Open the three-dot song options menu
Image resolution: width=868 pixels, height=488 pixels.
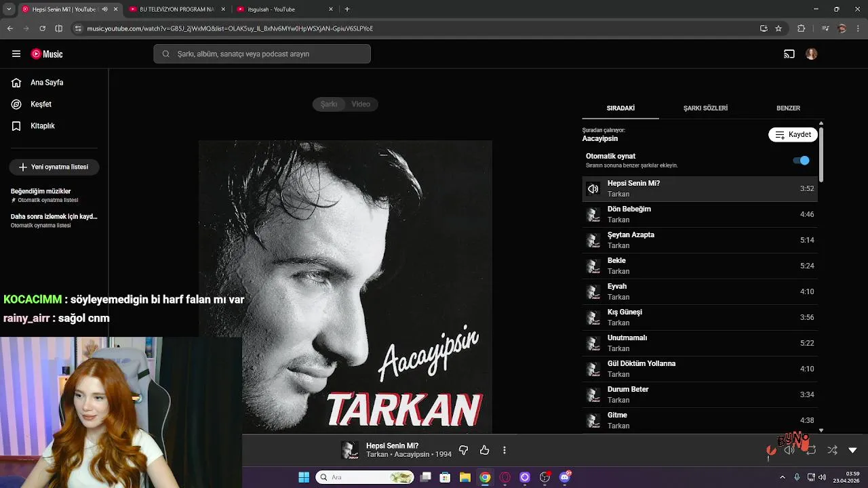[505, 450]
